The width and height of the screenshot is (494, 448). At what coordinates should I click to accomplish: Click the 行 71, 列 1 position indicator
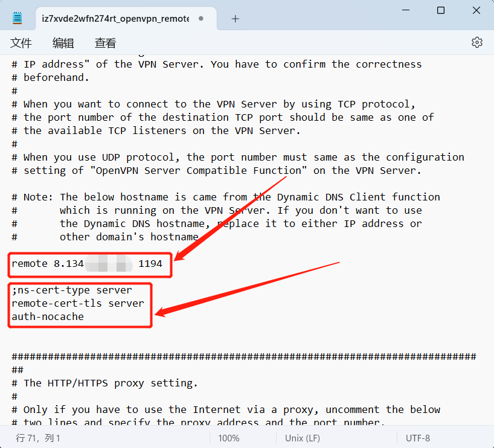tap(38, 438)
